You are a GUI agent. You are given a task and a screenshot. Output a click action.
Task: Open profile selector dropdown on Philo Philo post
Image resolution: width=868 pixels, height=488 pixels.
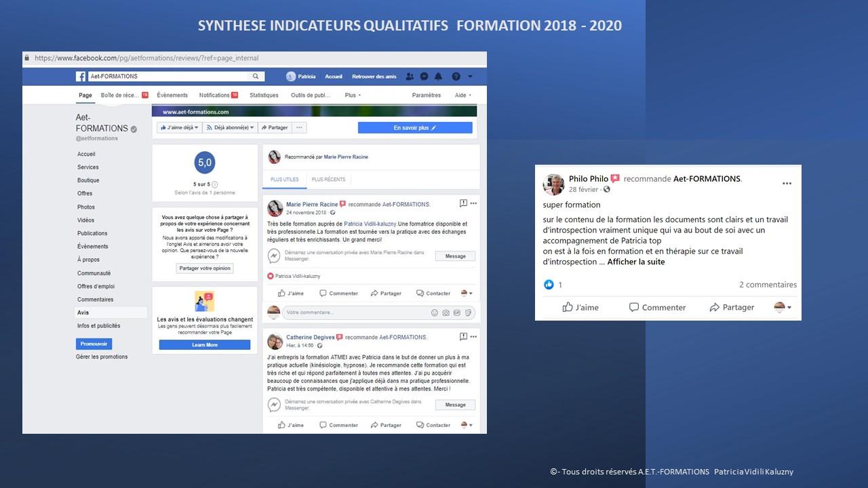point(783,307)
